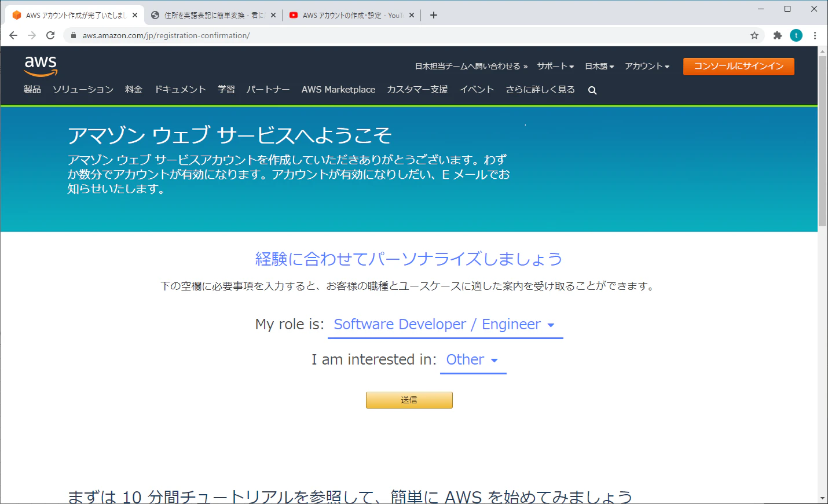The width and height of the screenshot is (828, 504).
Task: Open the イベント menu
Action: 477,89
